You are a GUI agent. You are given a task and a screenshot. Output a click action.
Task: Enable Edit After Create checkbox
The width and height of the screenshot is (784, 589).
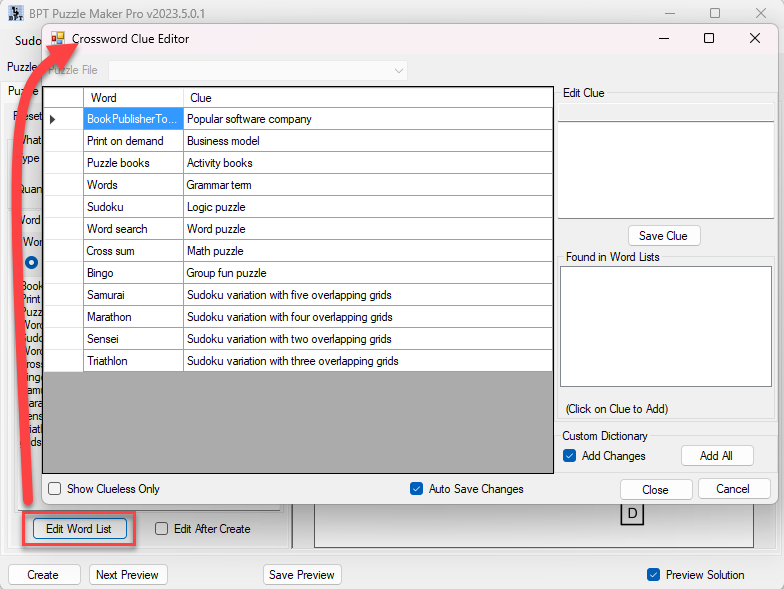[x=162, y=528]
